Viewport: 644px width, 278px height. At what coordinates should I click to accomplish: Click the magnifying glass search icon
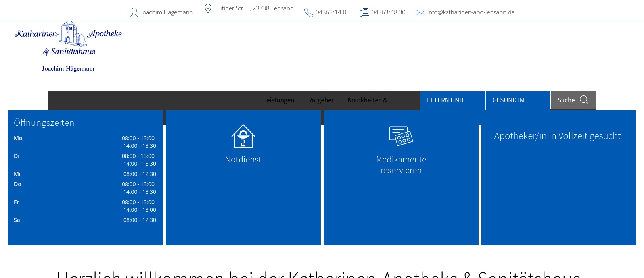coord(584,100)
